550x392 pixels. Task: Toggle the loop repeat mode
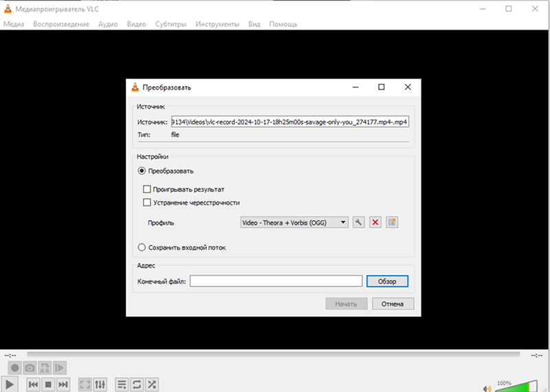click(137, 384)
